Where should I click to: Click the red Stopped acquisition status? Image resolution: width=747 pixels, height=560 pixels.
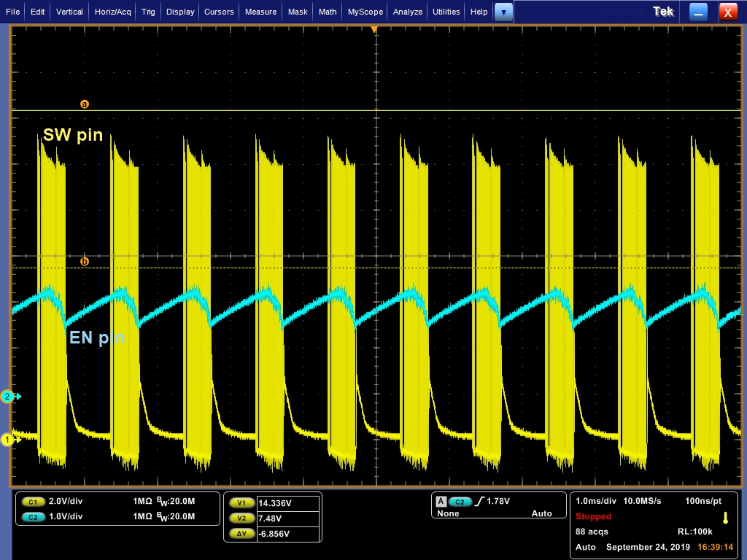point(593,516)
